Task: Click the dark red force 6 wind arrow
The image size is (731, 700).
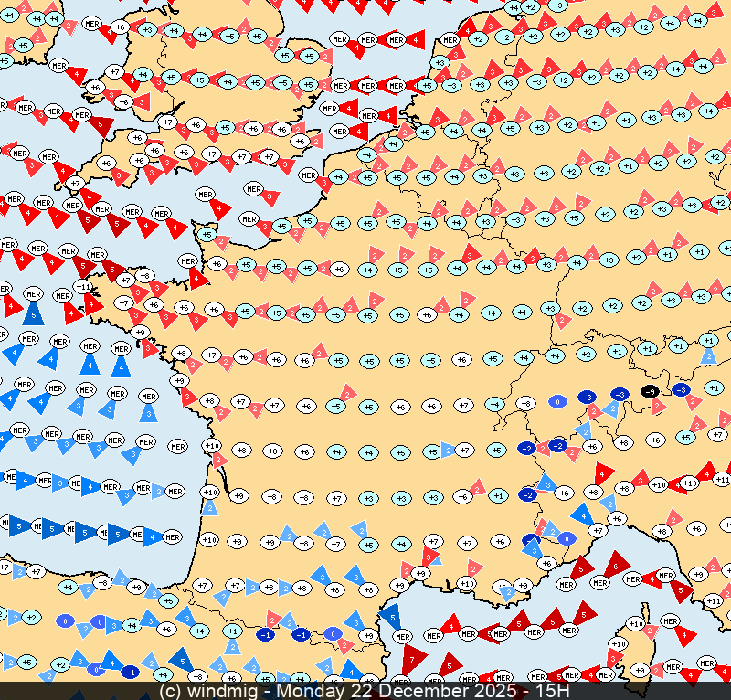Action: pyautogui.click(x=616, y=564)
